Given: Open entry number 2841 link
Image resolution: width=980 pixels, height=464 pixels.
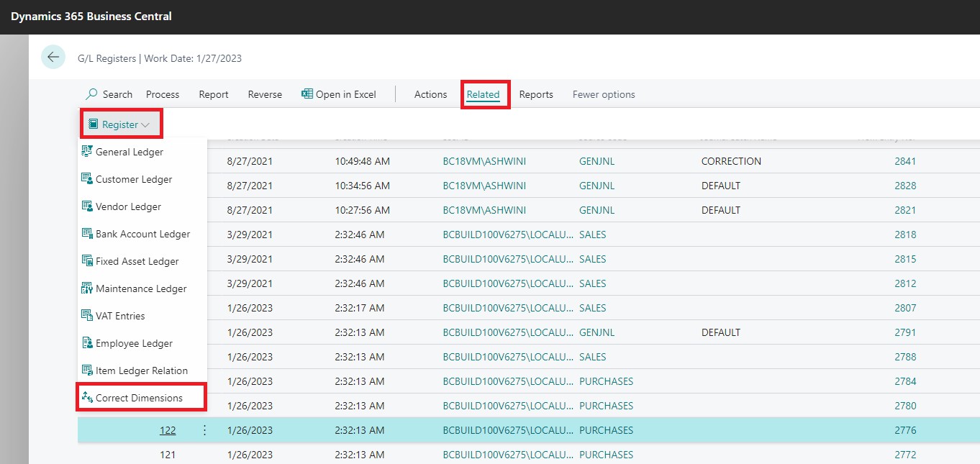Looking at the screenshot, I should (905, 161).
